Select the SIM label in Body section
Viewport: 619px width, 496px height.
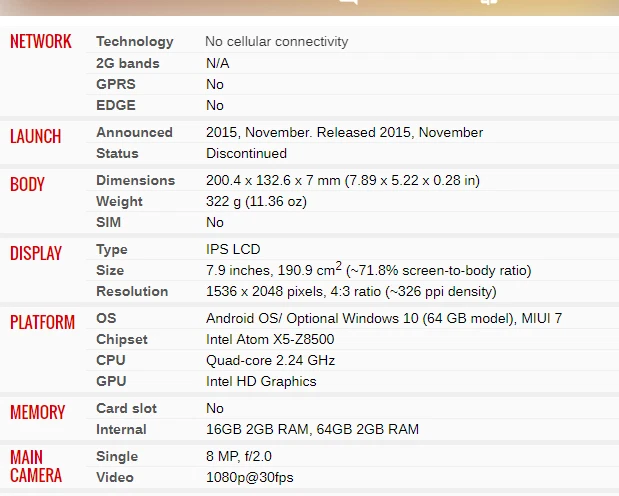click(109, 222)
